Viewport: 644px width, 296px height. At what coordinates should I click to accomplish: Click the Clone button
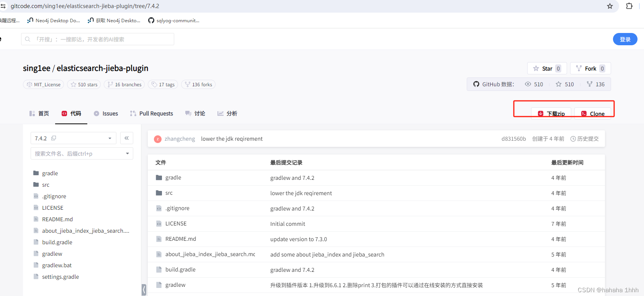[593, 113]
